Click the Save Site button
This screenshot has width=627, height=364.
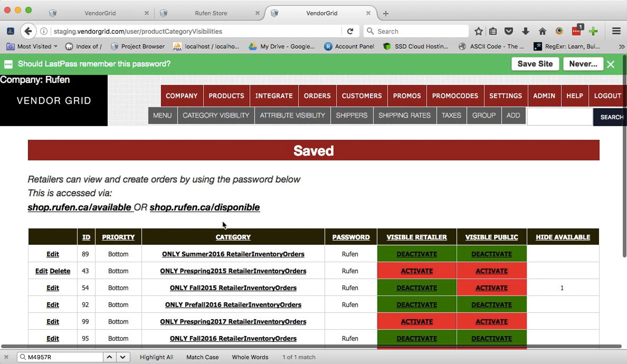(x=535, y=64)
